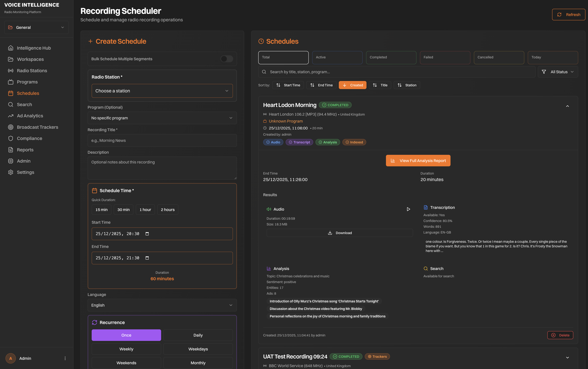The height and width of the screenshot is (369, 588).
Task: Switch to the Failed schedules tab
Action: [x=445, y=57]
